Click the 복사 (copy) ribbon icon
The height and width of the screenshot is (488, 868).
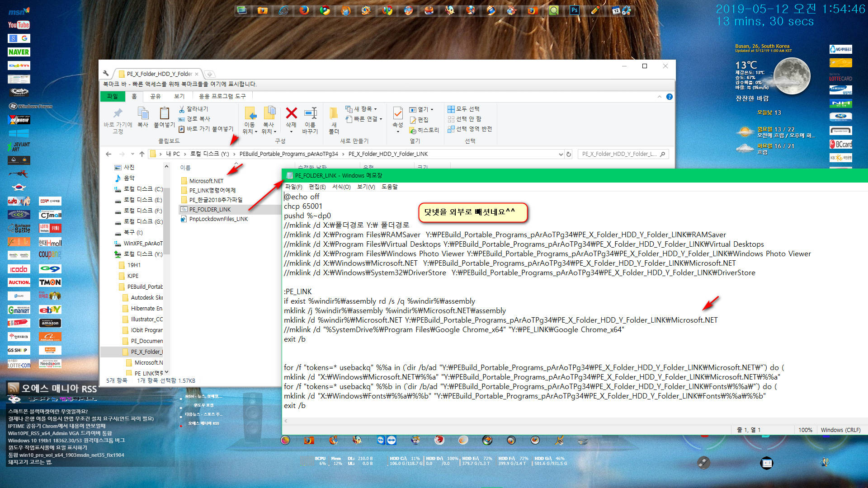pos(143,113)
